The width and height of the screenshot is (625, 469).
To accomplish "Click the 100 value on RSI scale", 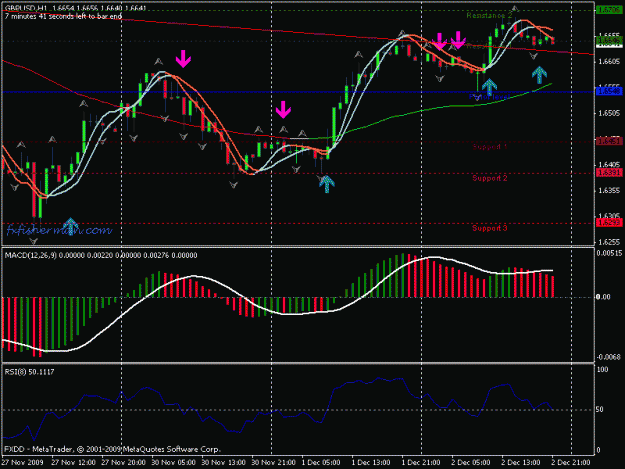I will coord(603,369).
